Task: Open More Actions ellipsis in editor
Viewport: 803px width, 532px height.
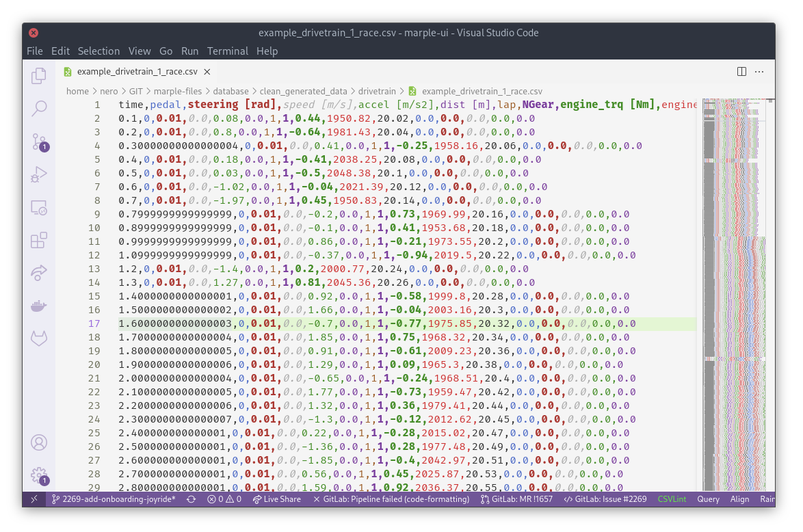Action: pos(759,72)
